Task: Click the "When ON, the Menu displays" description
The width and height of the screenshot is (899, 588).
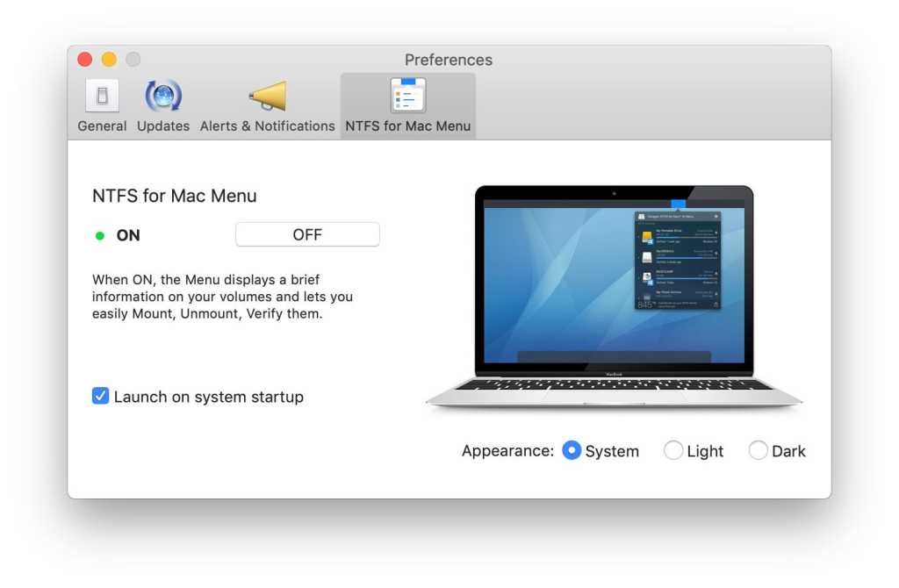Action: point(222,297)
